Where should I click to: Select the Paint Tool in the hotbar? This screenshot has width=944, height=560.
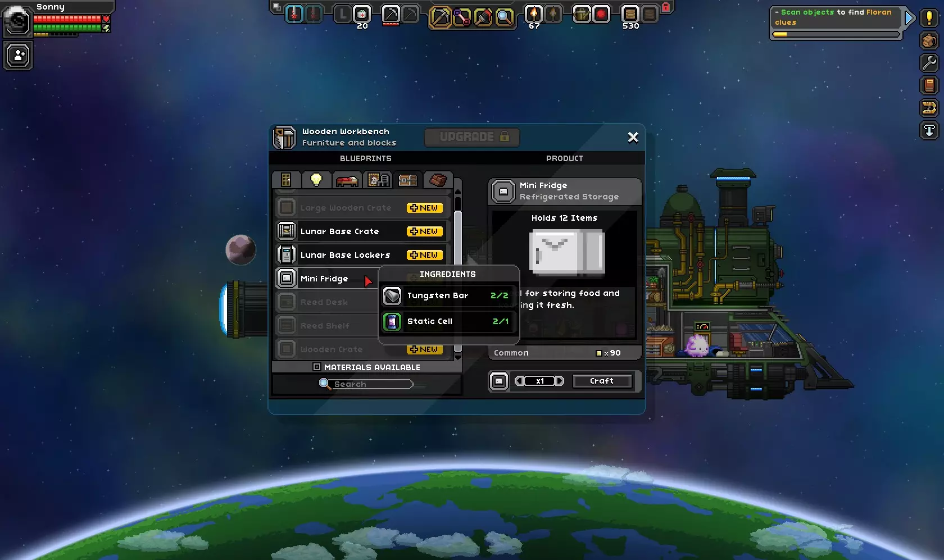coord(483,17)
